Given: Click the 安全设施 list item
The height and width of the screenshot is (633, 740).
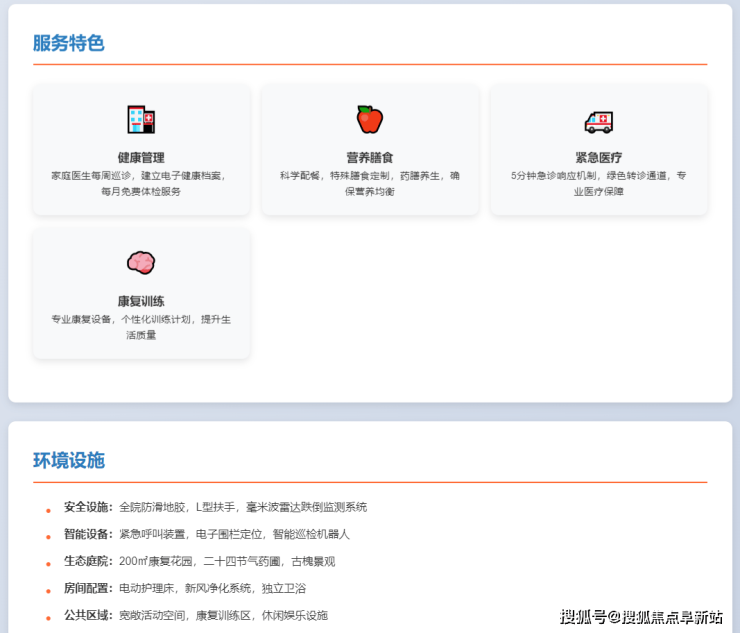Looking at the screenshot, I should click(215, 507).
